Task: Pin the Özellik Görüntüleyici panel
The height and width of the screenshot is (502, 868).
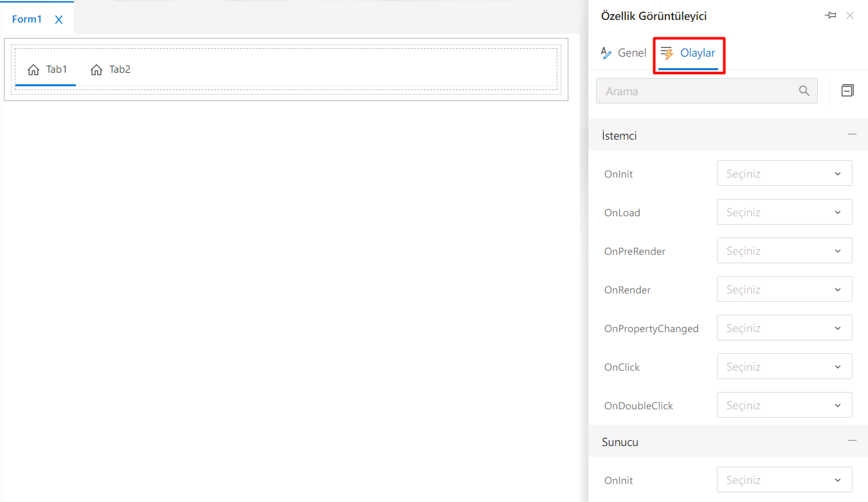Action: pyautogui.click(x=830, y=15)
